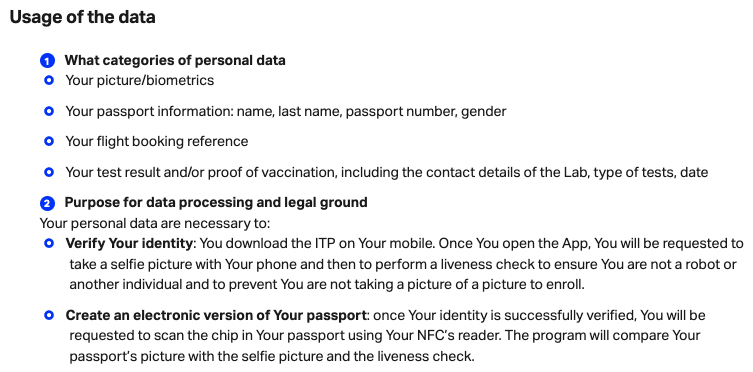The image size is (753, 372).
Task: Click bullet icon beside Your passport information
Action: [x=49, y=111]
